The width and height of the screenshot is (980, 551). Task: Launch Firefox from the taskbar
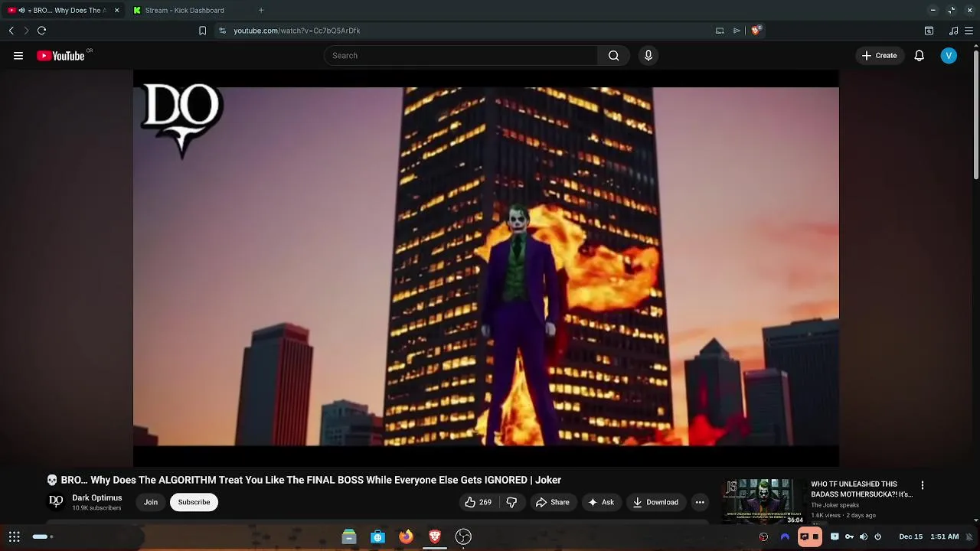click(406, 536)
